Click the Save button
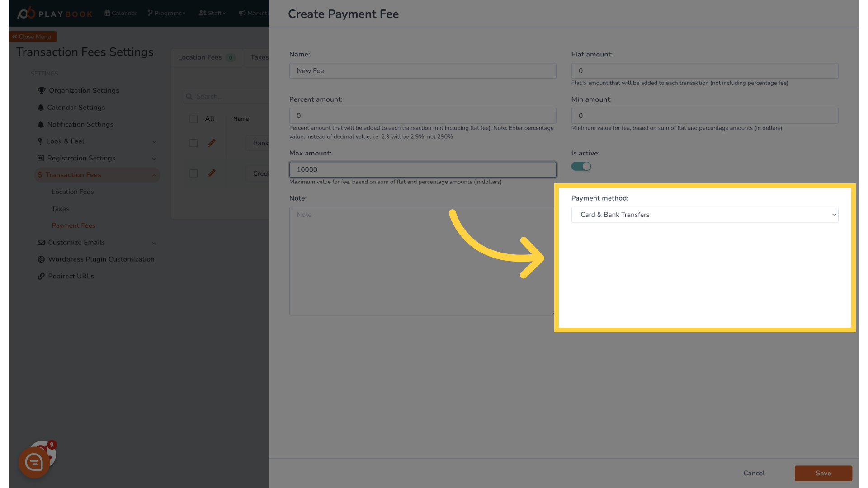Screen dimensions: 868x488 click(823, 473)
